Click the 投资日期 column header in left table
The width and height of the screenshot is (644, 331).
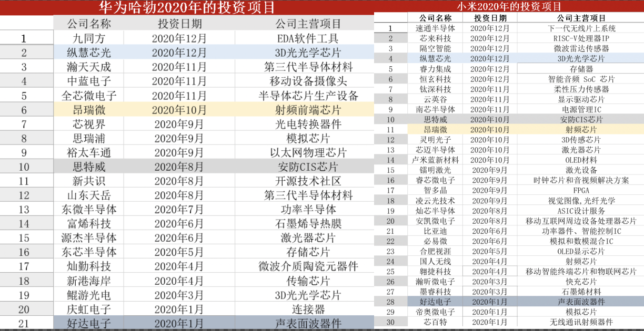coord(179,23)
